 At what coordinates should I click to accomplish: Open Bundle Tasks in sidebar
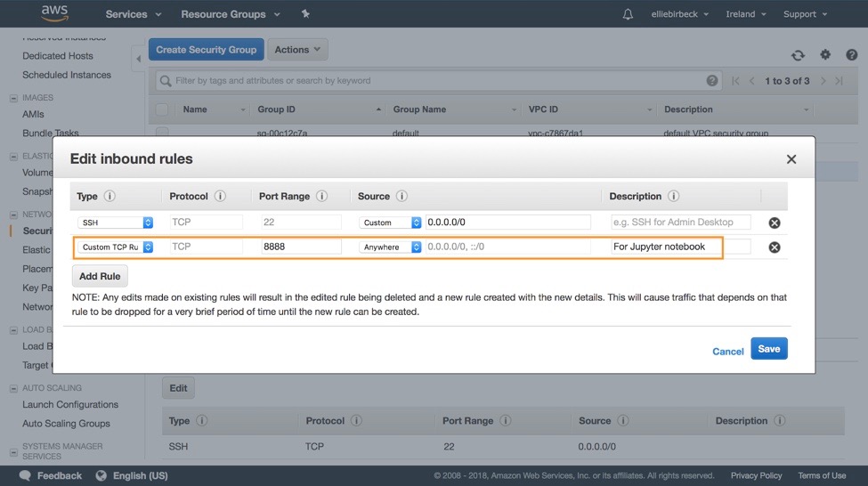point(51,133)
